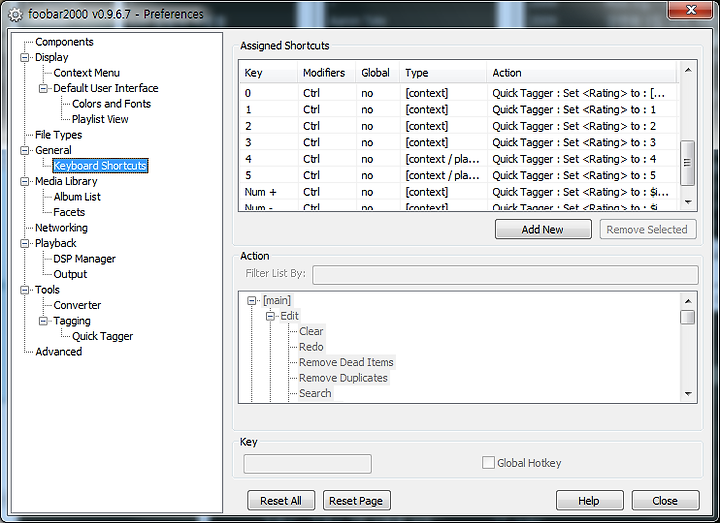Sort shortcuts by Global column header
This screenshot has width=720, height=523.
tap(377, 73)
